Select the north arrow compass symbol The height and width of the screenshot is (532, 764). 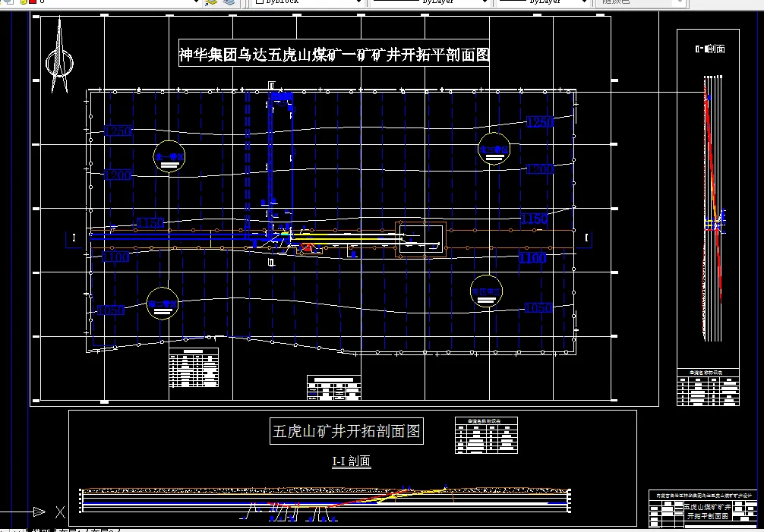pyautogui.click(x=59, y=55)
